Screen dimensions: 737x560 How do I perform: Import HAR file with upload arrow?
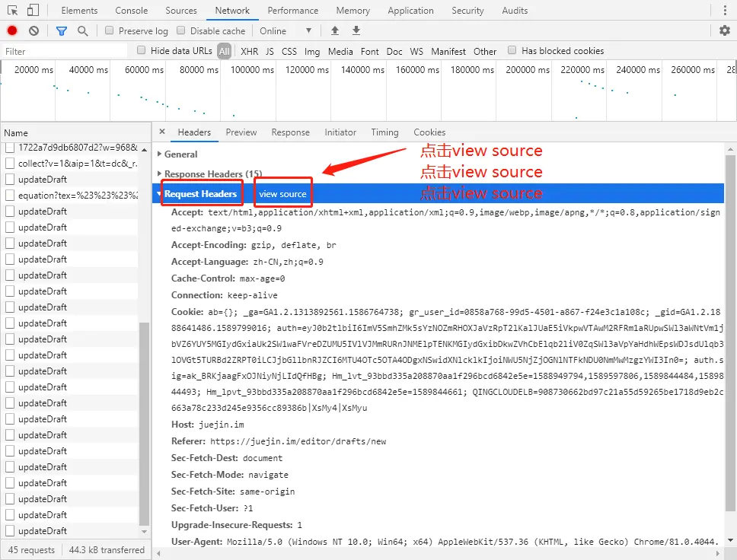point(335,30)
